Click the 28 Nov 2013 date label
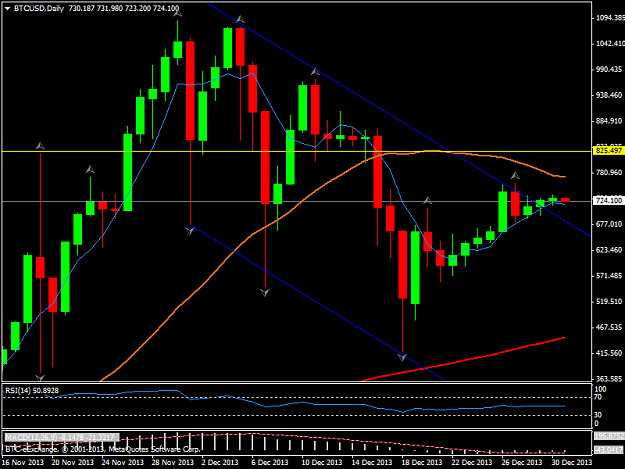This screenshot has height=469, width=625. (x=173, y=462)
